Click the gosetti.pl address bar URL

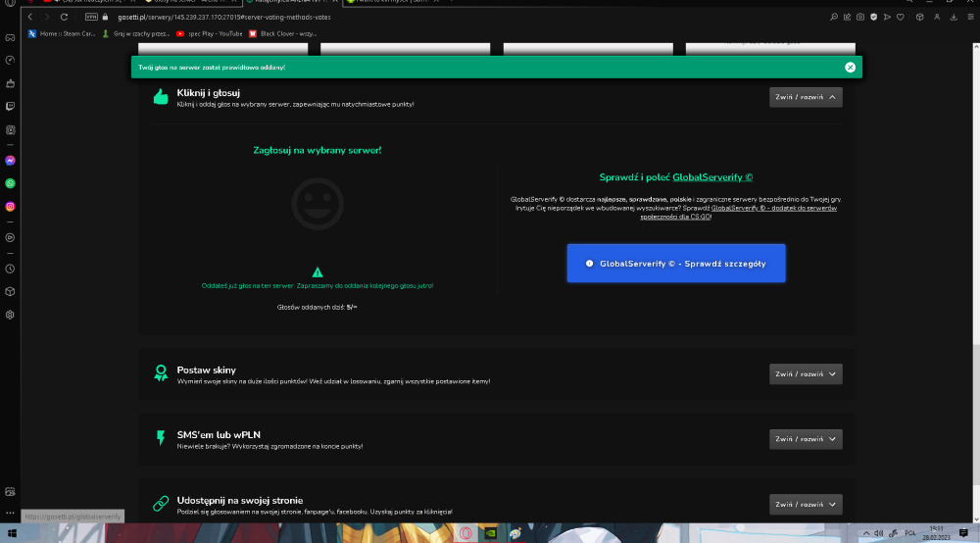coord(223,17)
